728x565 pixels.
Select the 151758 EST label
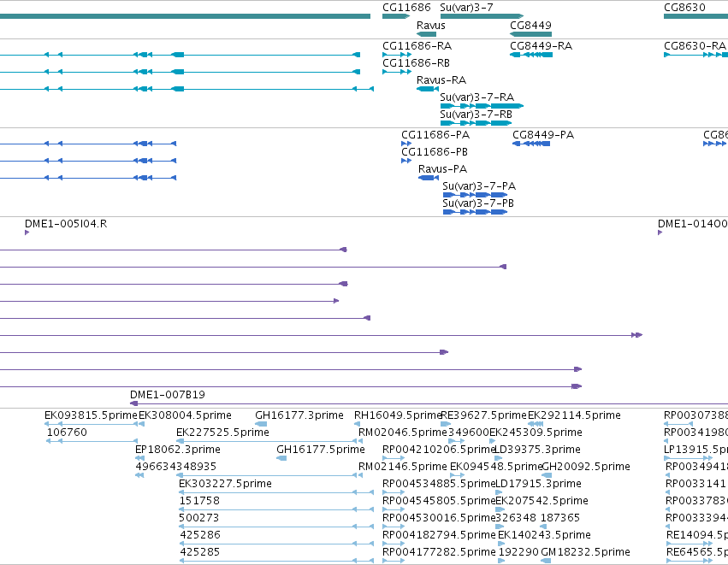pyautogui.click(x=199, y=501)
